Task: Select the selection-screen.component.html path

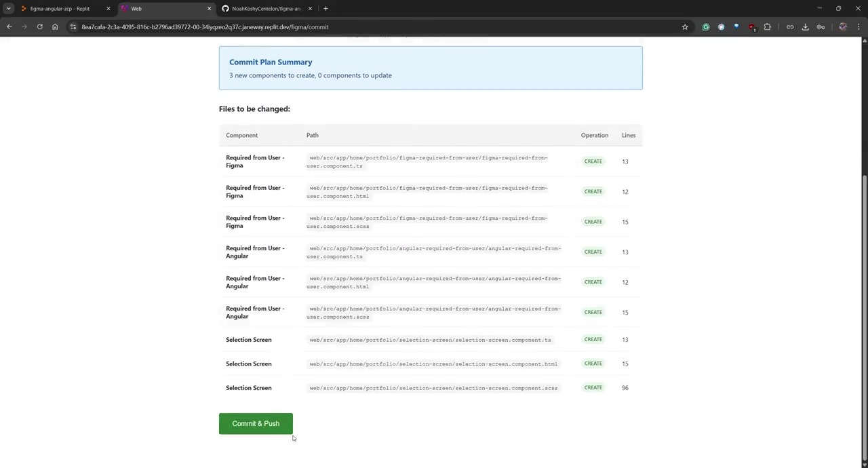Action: (x=433, y=364)
